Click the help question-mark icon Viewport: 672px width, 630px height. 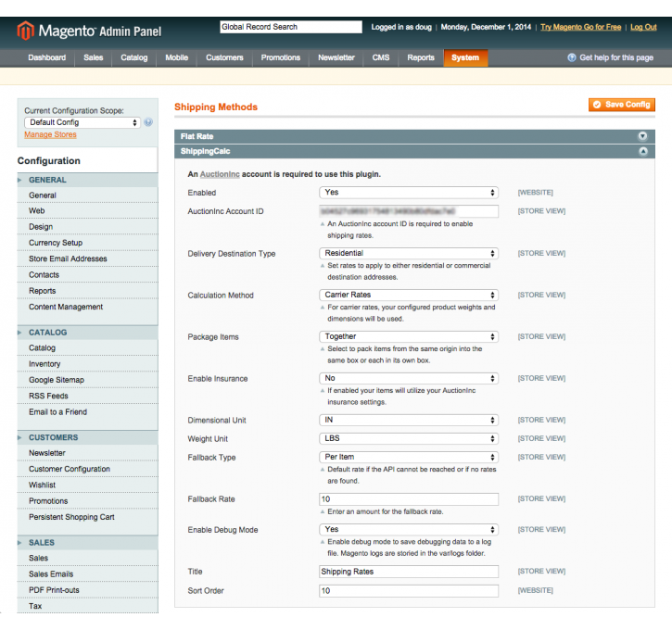[x=571, y=57]
